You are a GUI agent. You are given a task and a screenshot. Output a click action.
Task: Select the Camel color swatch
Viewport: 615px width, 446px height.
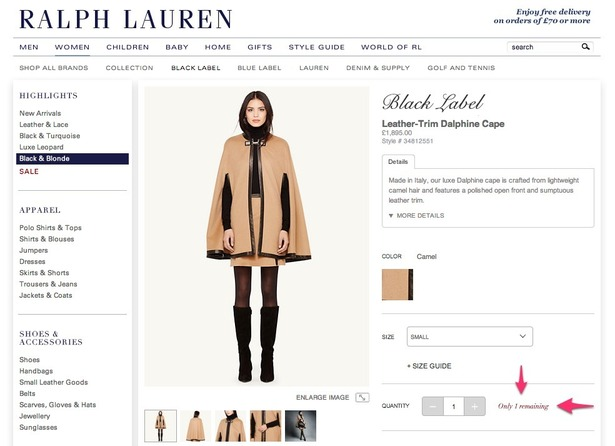[397, 285]
